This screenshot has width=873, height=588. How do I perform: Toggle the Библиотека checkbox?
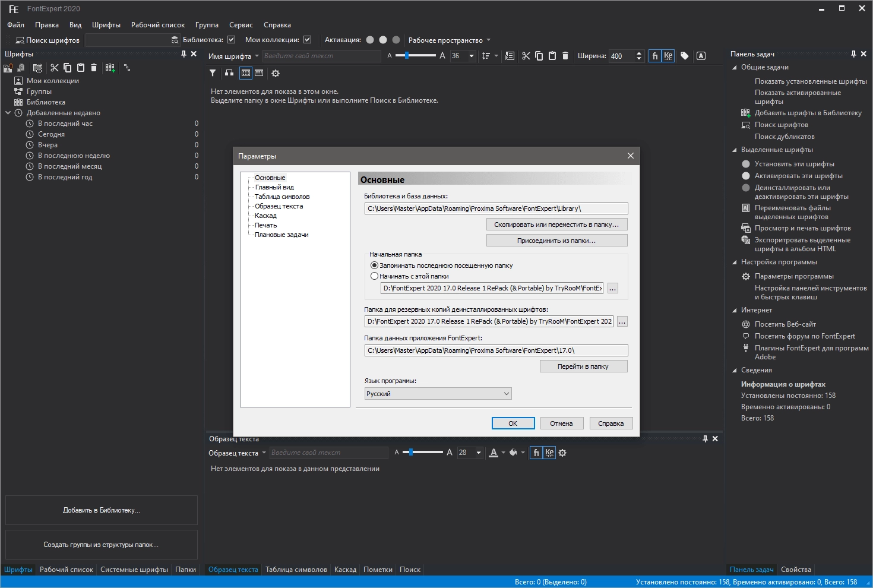232,40
